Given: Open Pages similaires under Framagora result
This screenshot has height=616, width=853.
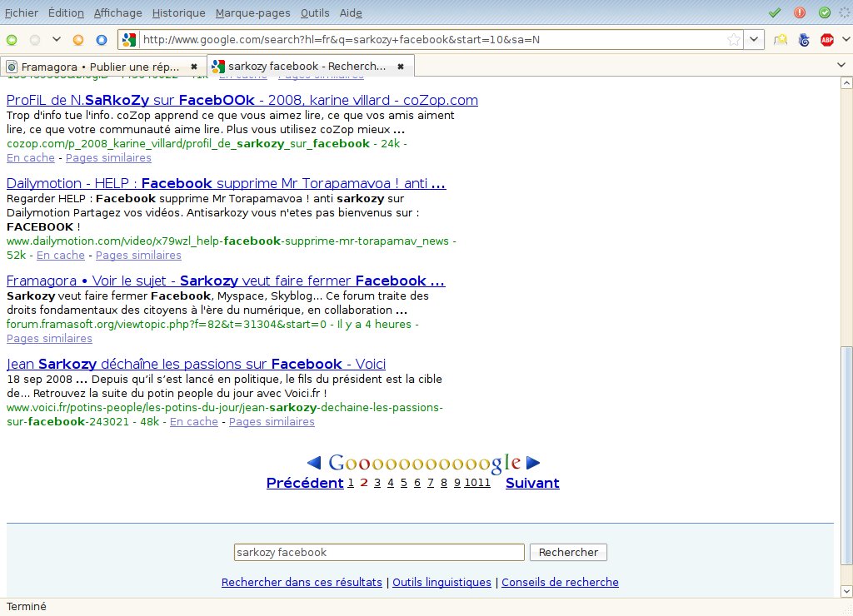Looking at the screenshot, I should [49, 338].
